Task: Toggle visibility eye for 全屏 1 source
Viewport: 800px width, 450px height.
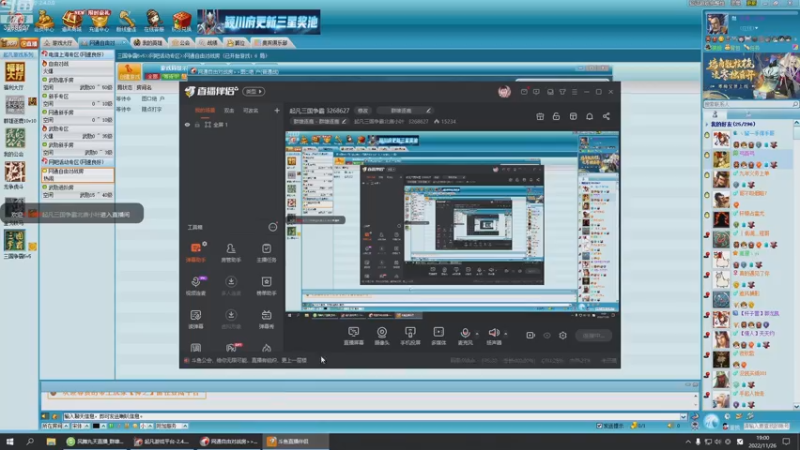Action: (187, 124)
